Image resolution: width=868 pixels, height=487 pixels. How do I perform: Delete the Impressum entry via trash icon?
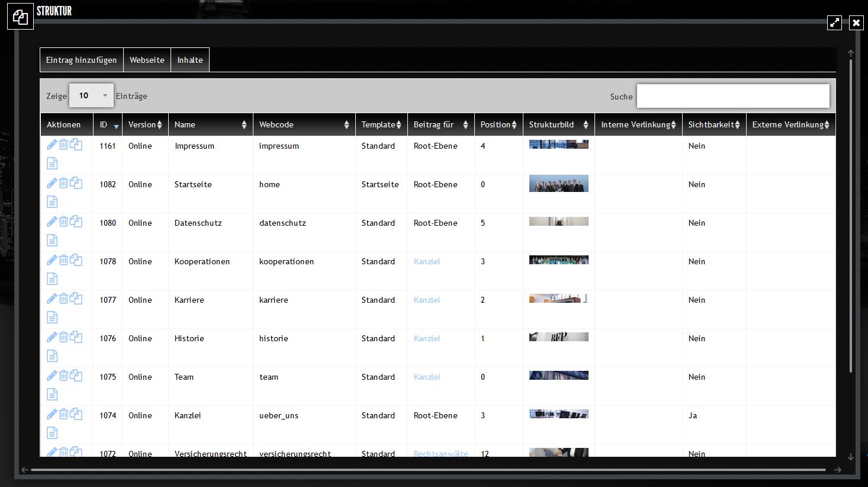click(x=63, y=145)
